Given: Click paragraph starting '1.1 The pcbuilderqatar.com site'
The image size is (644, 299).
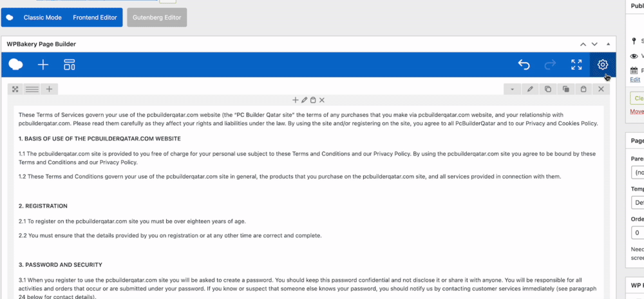Looking at the screenshot, I should click(307, 158).
